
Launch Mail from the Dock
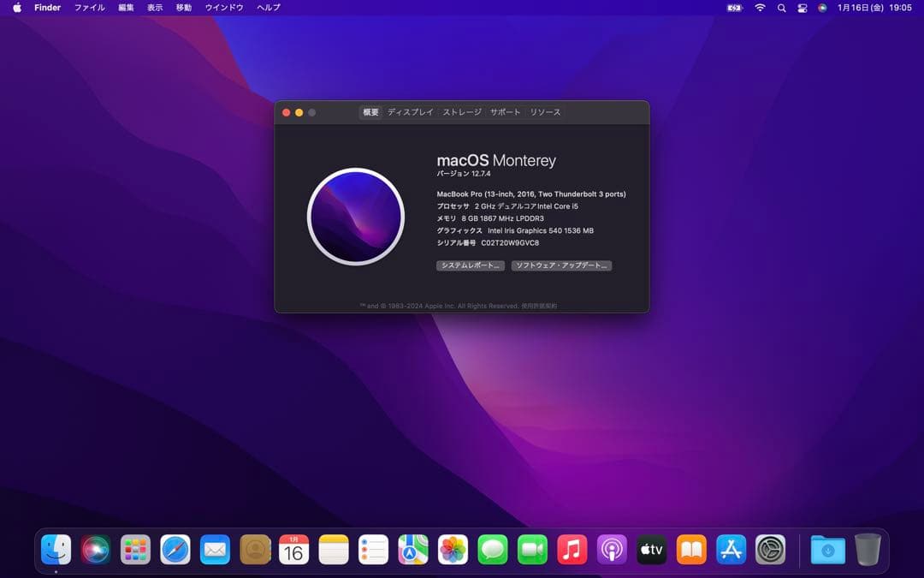[214, 550]
